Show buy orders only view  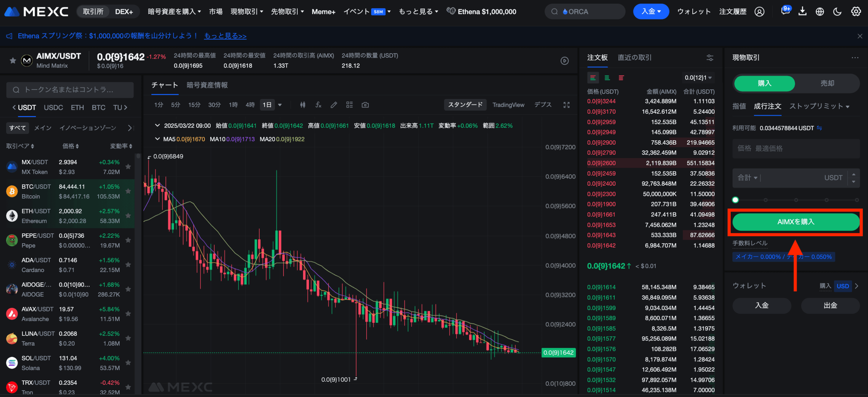607,78
